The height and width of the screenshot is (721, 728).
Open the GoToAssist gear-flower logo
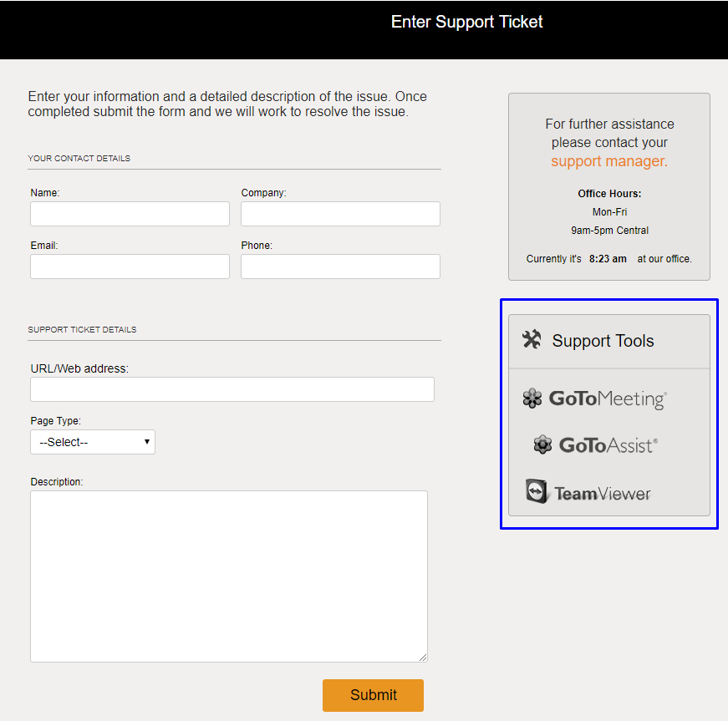tap(542, 444)
